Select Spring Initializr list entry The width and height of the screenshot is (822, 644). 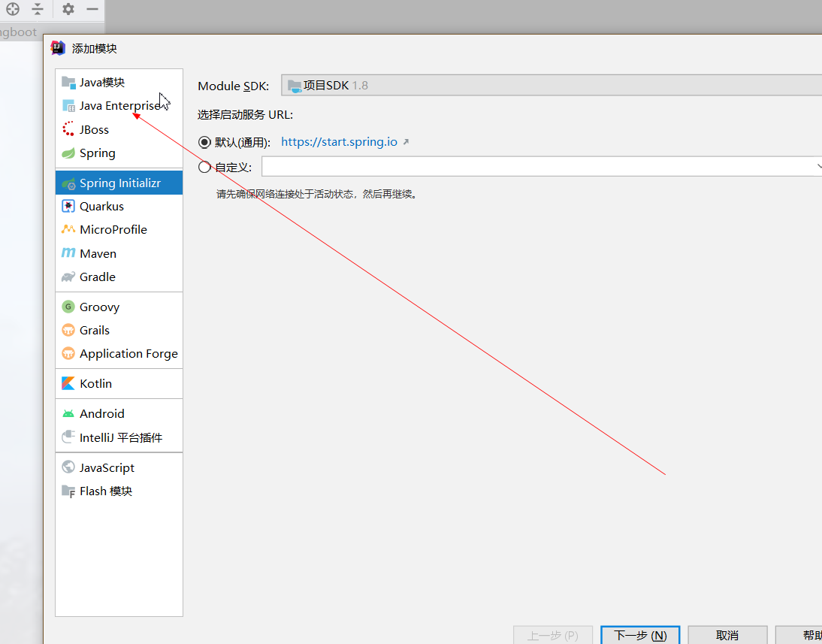click(x=119, y=183)
